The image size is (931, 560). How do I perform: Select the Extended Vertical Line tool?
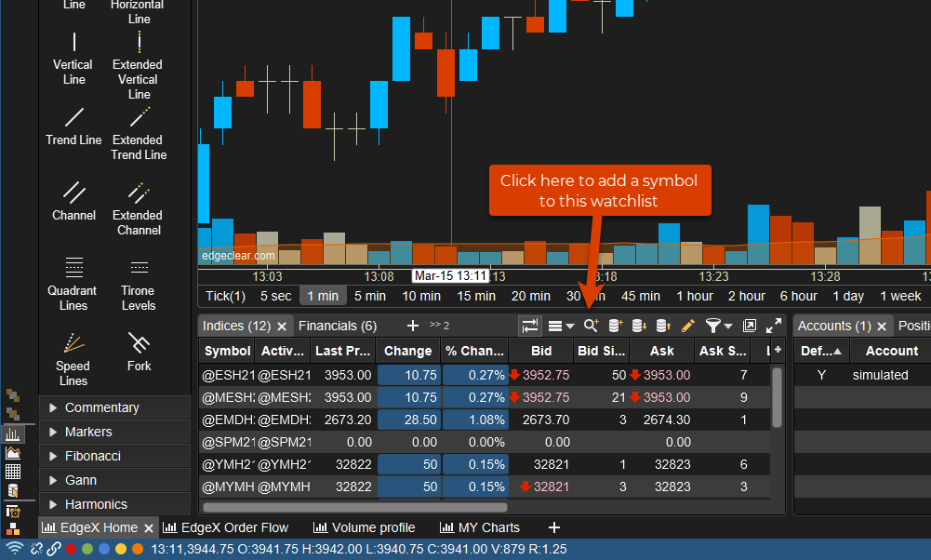coord(138,66)
